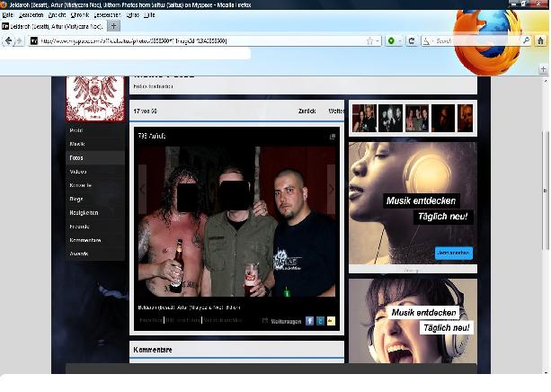Click the middle link under photo caption

(x=182, y=320)
